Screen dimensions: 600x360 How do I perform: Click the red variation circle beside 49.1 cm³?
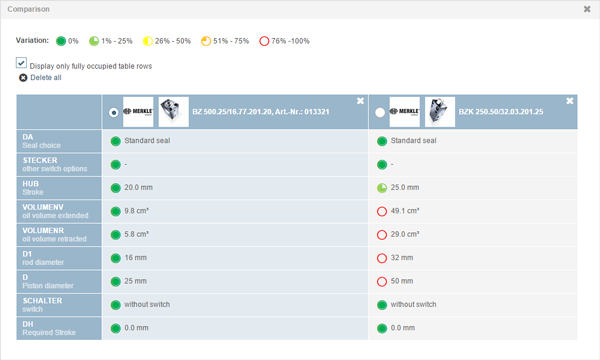[382, 211]
